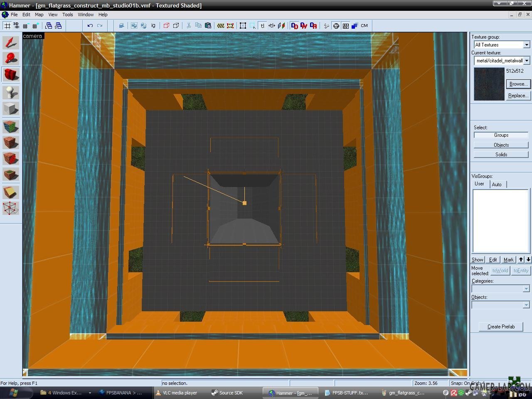Click the Show Helpers icon
The height and width of the screenshot is (399, 532).
(326, 26)
